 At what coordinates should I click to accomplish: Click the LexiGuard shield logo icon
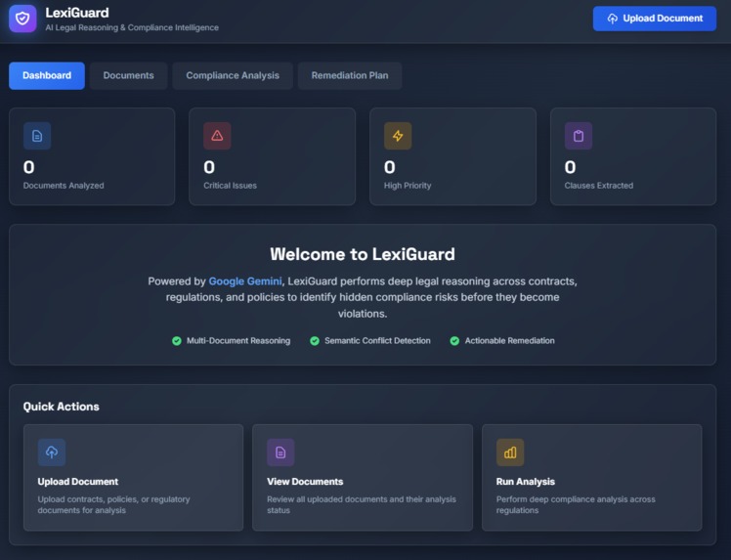[x=22, y=19]
